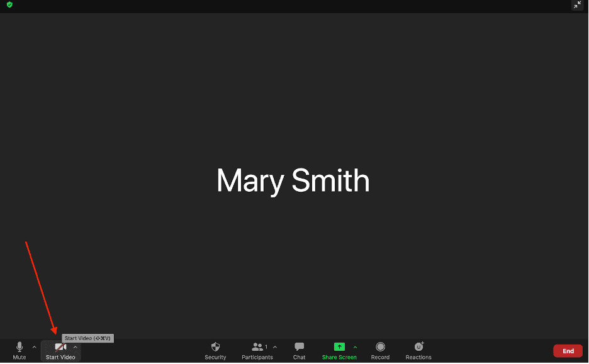The width and height of the screenshot is (589, 364).
Task: Click the "Share Screen" text label
Action: pyautogui.click(x=339, y=358)
